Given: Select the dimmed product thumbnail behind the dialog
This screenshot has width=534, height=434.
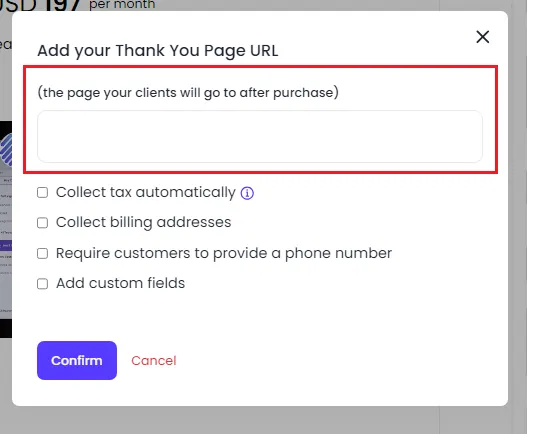Looking at the screenshot, I should point(6,229).
